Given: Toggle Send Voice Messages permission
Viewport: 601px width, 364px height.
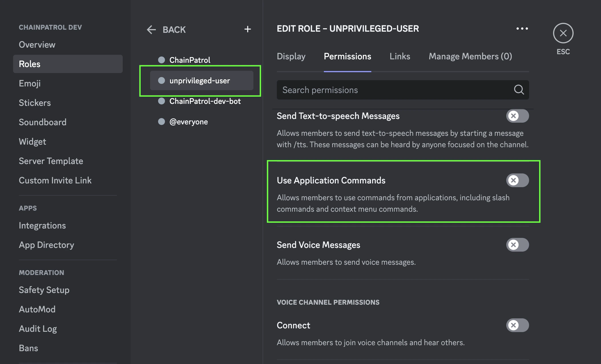Looking at the screenshot, I should point(517,245).
